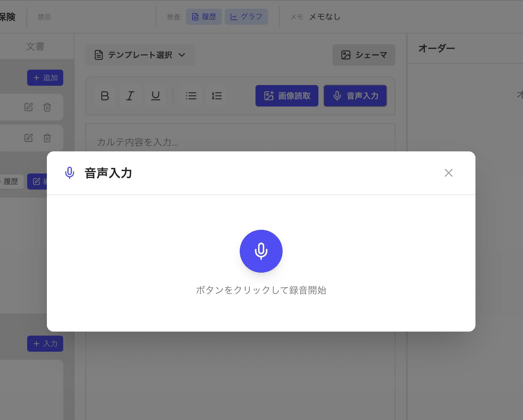Viewport: 523px width, 420px height.
Task: Click the 画像読取 button
Action: pos(287,96)
